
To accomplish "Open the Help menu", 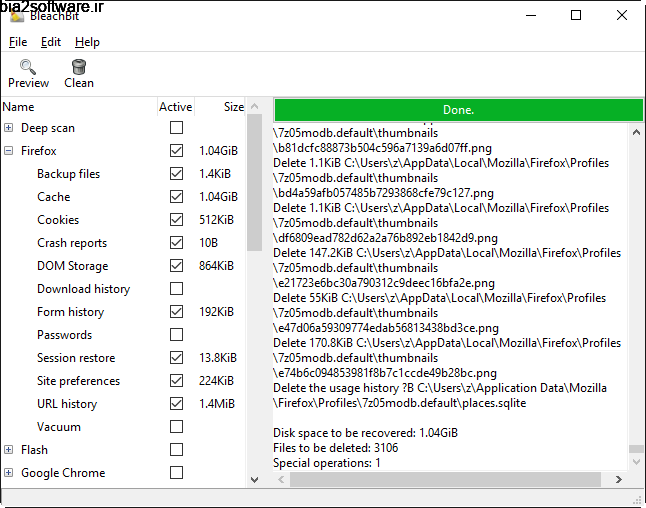I will pos(87,42).
